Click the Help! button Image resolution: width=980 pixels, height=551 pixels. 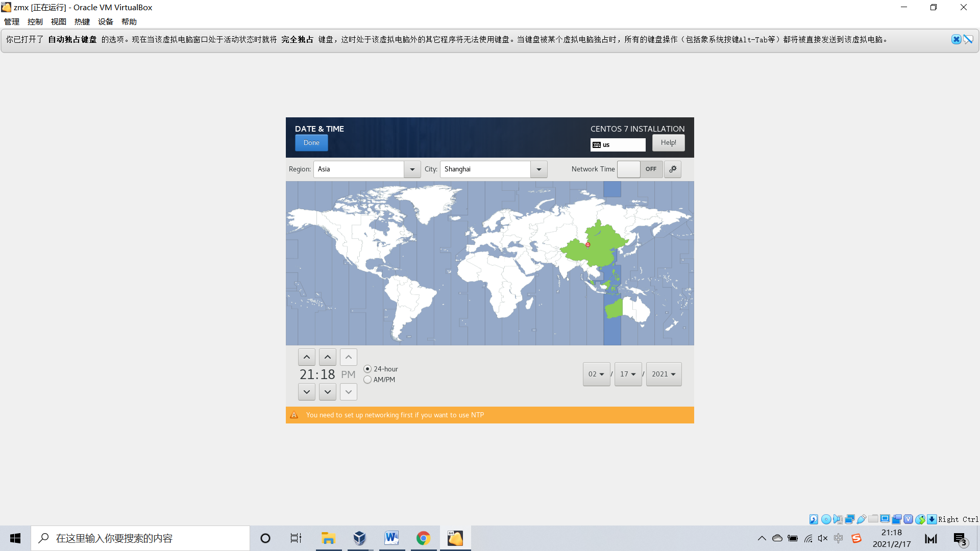click(x=668, y=143)
